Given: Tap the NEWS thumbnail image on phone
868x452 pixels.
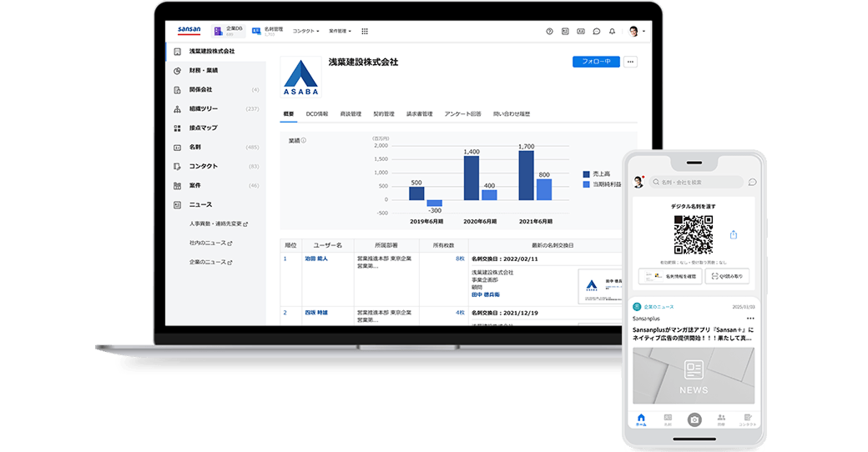Looking at the screenshot, I should (694, 375).
